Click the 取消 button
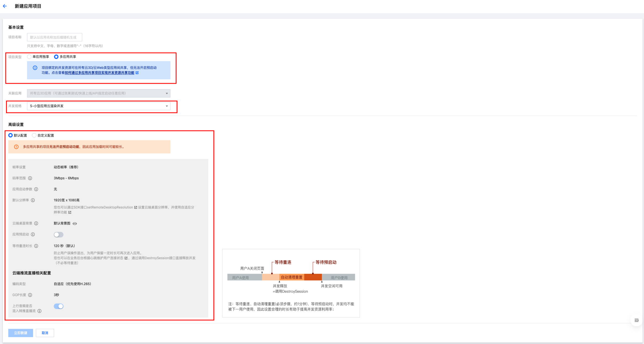The image size is (644, 344). click(45, 333)
